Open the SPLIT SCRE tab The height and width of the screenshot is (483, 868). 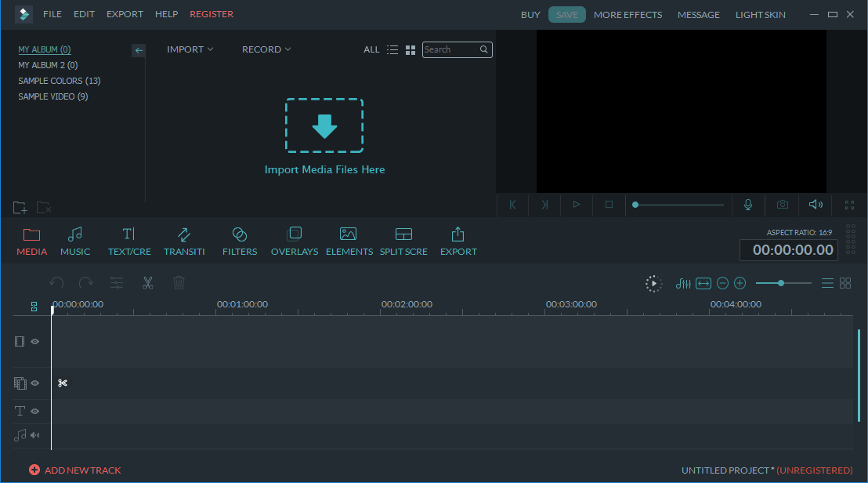(x=403, y=241)
